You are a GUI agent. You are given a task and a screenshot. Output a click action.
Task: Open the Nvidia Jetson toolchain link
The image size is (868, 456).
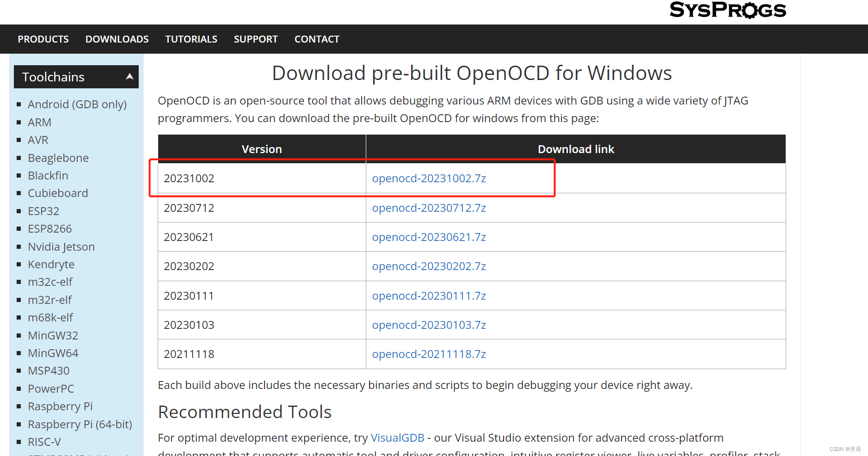pyautogui.click(x=62, y=247)
